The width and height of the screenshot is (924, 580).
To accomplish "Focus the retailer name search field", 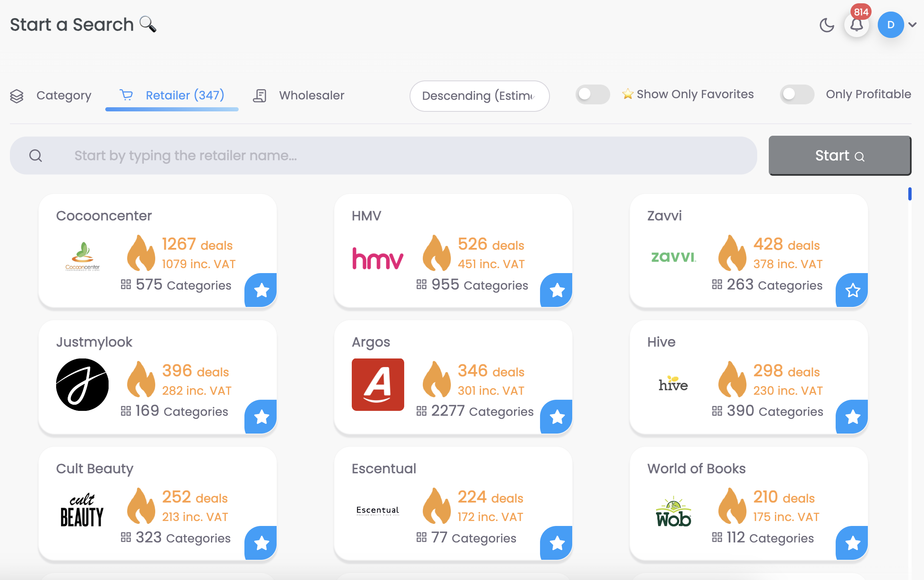I will pos(383,156).
